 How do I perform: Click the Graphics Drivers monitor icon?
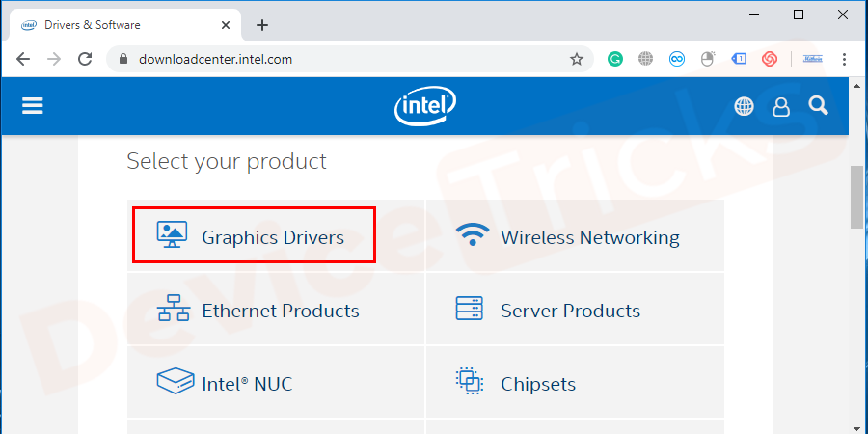tap(173, 234)
